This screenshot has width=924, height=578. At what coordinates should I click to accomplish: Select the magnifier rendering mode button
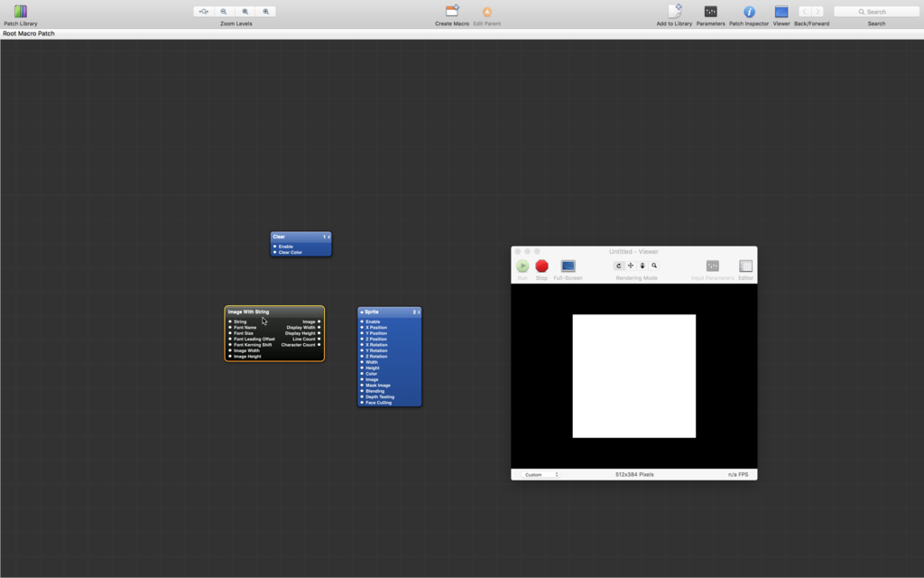(x=654, y=266)
